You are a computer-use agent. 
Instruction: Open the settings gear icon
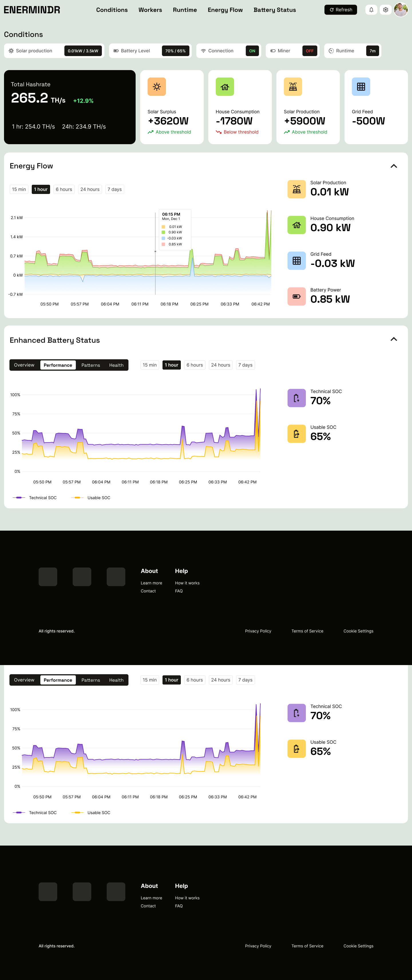click(x=385, y=10)
